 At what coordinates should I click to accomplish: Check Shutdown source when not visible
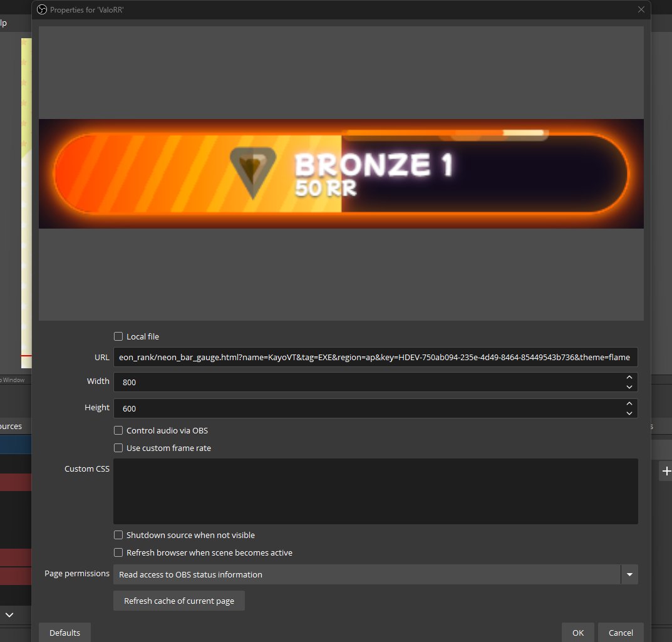coord(118,535)
